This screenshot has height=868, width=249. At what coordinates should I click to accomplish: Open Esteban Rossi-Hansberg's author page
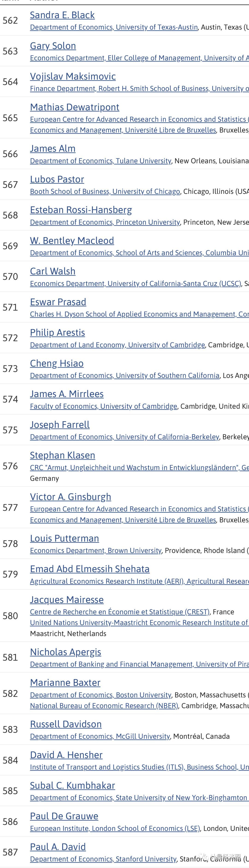[81, 210]
